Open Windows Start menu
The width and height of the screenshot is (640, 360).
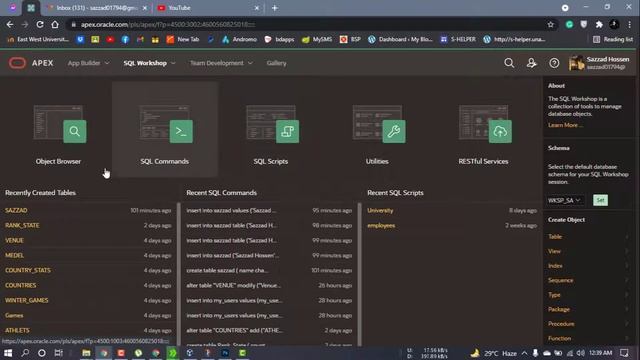point(8,353)
